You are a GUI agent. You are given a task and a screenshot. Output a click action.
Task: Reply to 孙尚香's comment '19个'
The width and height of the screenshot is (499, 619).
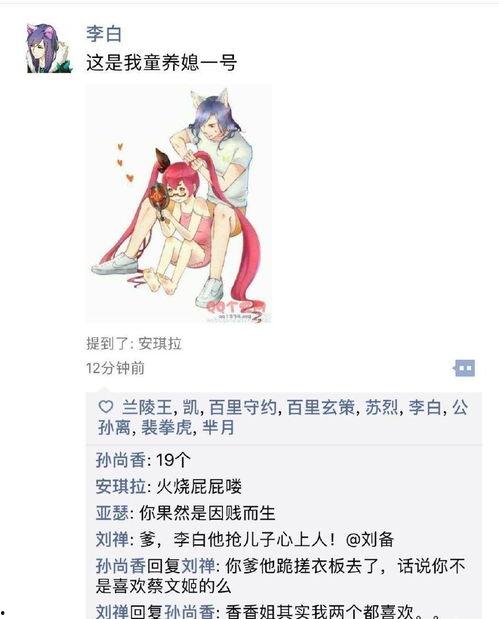point(143,460)
